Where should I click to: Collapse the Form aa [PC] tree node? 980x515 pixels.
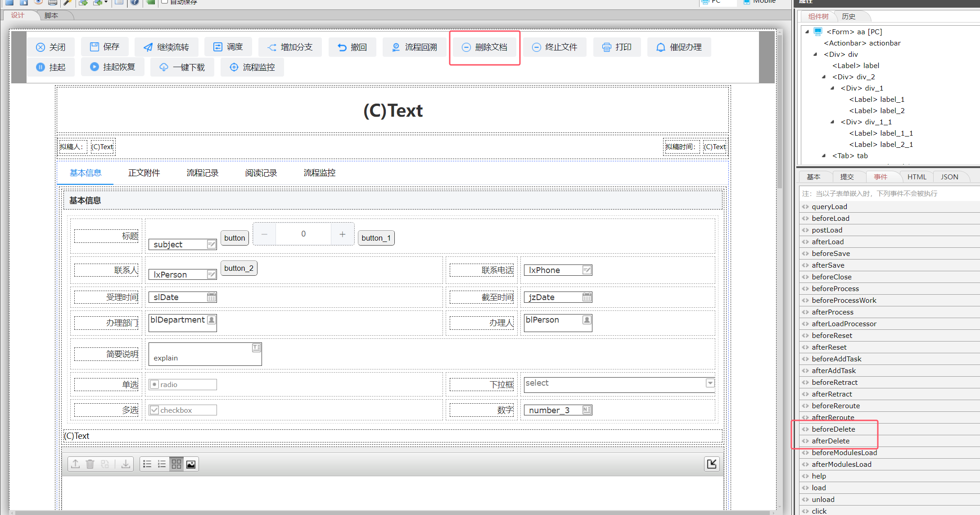pyautogui.click(x=807, y=32)
